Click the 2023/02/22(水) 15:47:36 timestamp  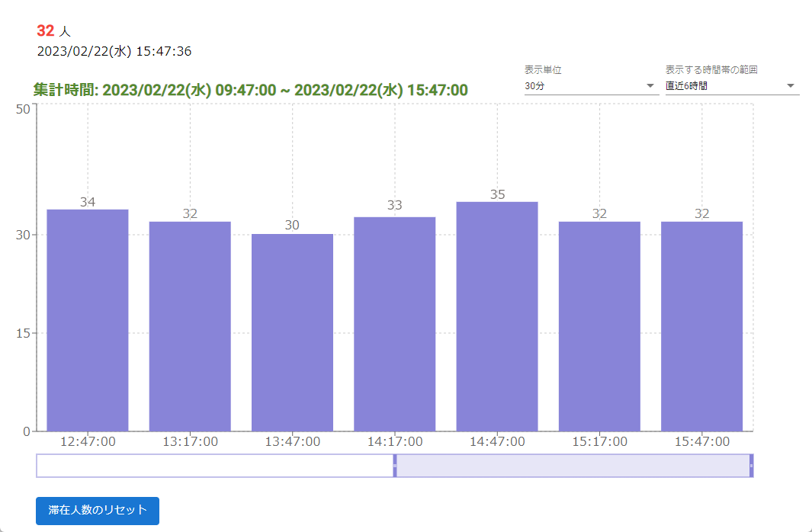[114, 52]
